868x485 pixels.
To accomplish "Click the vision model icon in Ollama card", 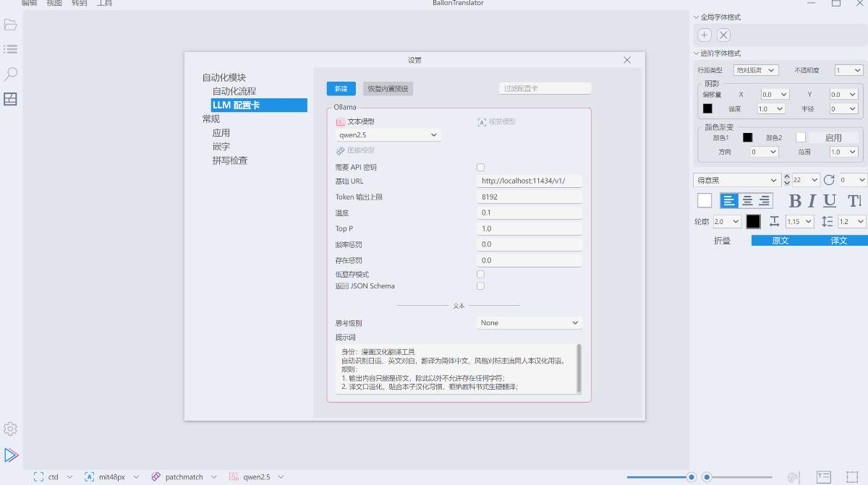I will [x=482, y=122].
